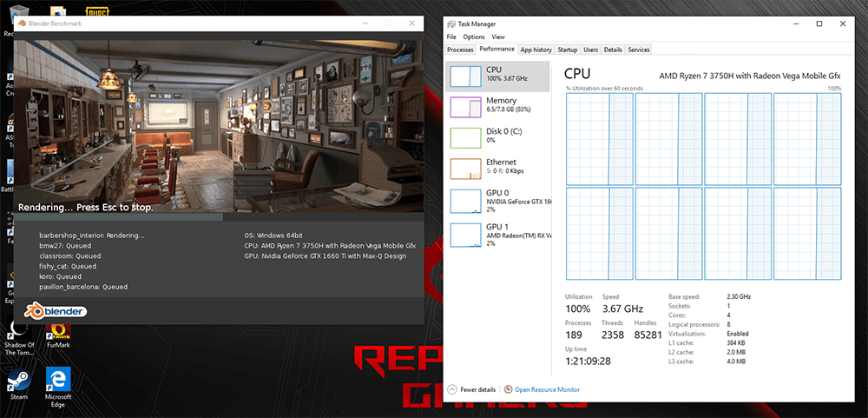Click the first logical processor graph

600,139
